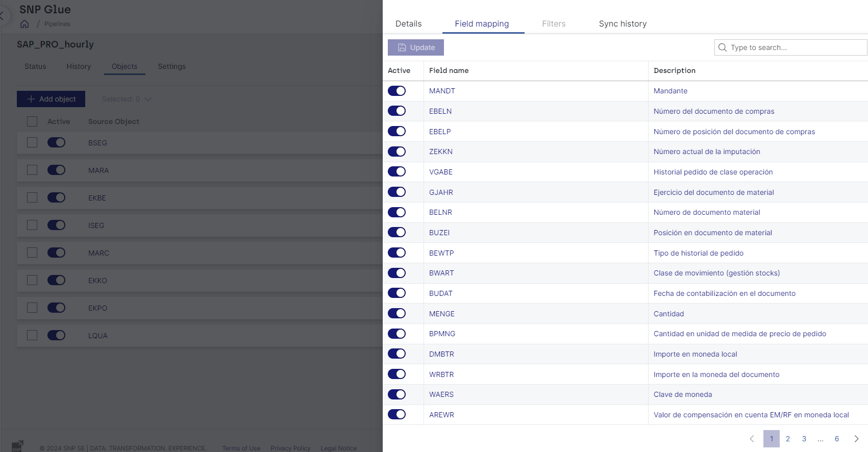Expand the Selected: 0 dropdown

pos(147,99)
